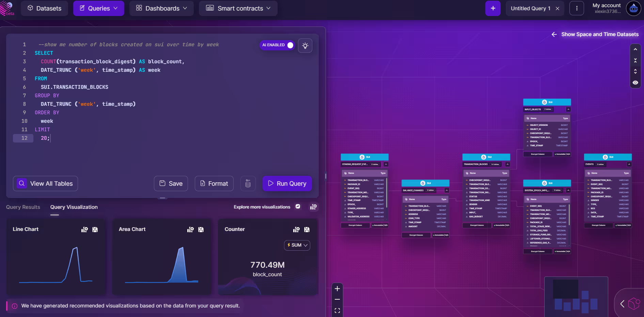
Task: Expand the Dashboards dropdown menu
Action: point(161,9)
